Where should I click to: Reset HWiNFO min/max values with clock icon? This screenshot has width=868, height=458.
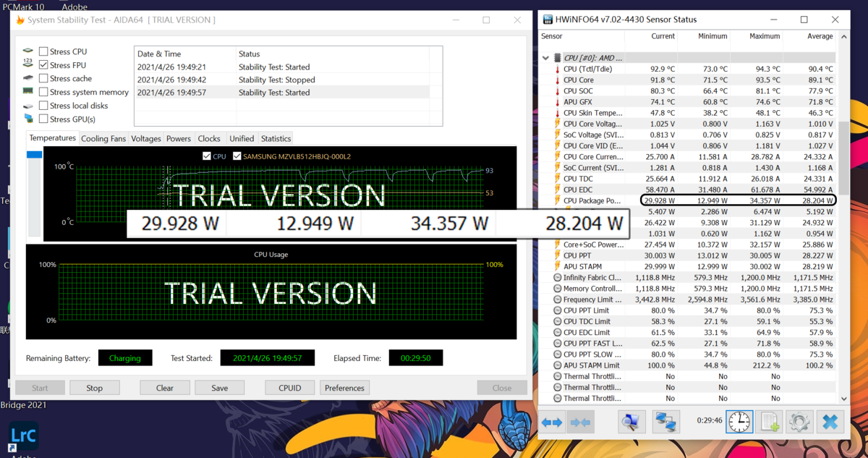point(739,422)
